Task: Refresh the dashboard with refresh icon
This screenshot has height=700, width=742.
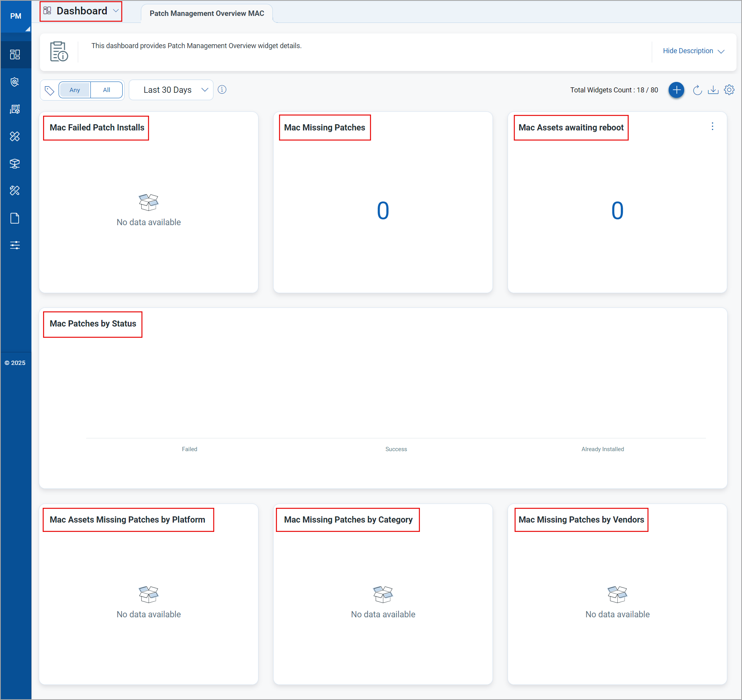Action: pyautogui.click(x=697, y=90)
